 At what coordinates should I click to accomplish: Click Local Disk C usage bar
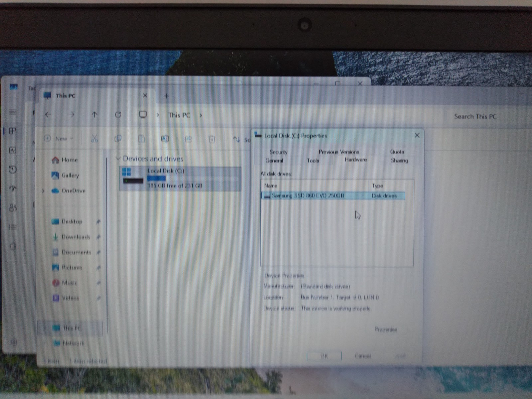click(193, 179)
